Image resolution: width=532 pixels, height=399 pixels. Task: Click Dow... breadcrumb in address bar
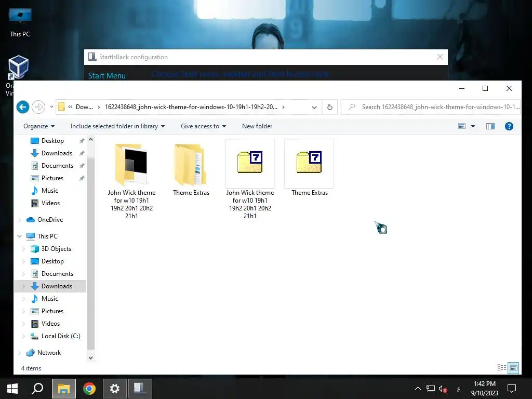click(85, 107)
